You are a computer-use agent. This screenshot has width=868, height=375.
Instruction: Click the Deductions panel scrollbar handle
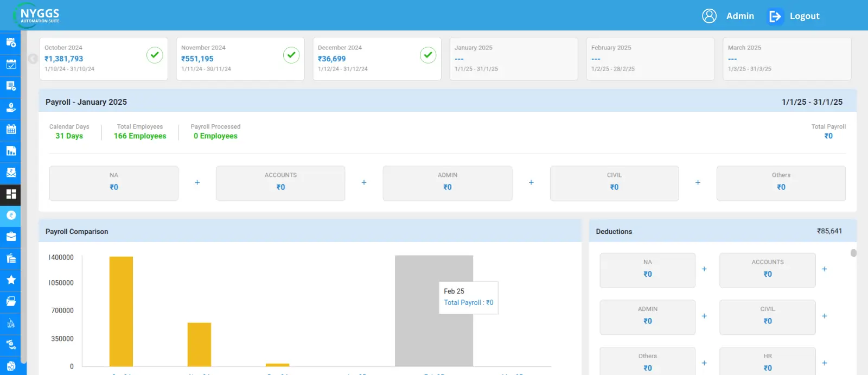click(x=853, y=253)
